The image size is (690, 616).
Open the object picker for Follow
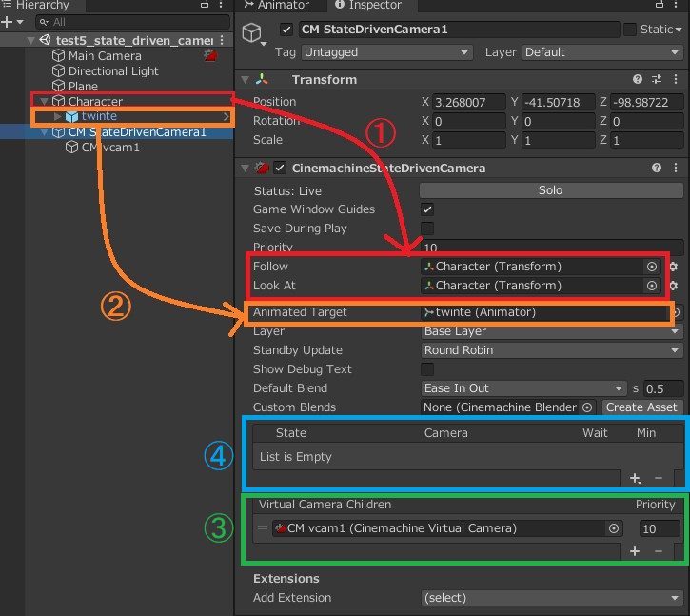(x=652, y=267)
